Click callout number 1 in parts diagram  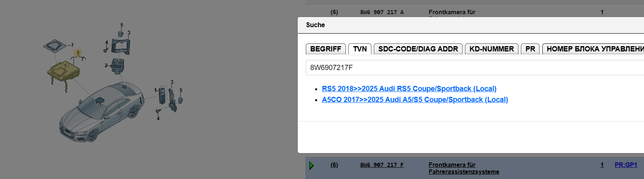(x=155, y=90)
